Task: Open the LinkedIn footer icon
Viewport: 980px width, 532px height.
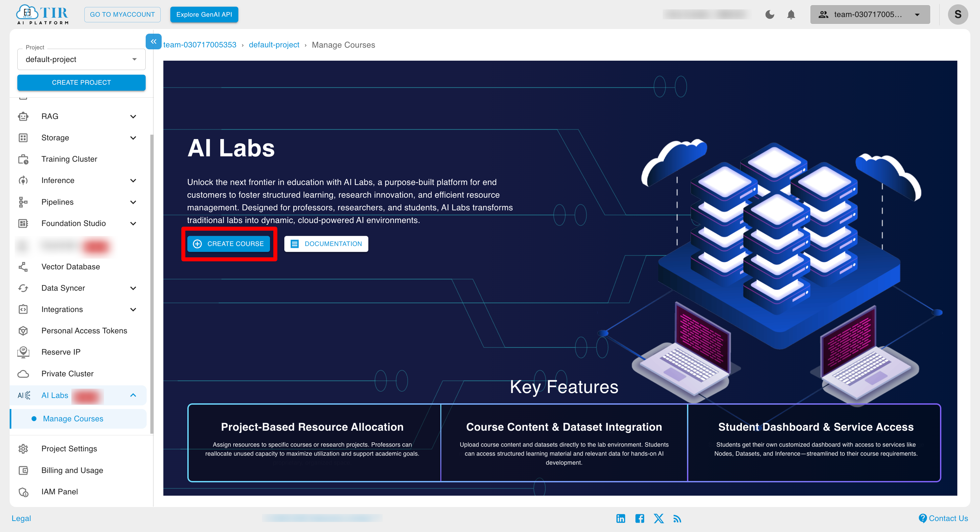Action: [620, 518]
